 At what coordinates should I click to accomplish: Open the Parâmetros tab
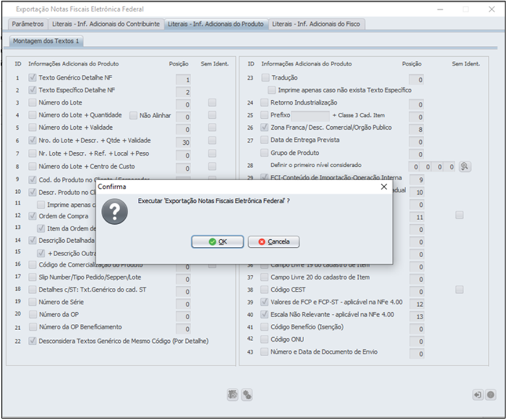(x=28, y=24)
